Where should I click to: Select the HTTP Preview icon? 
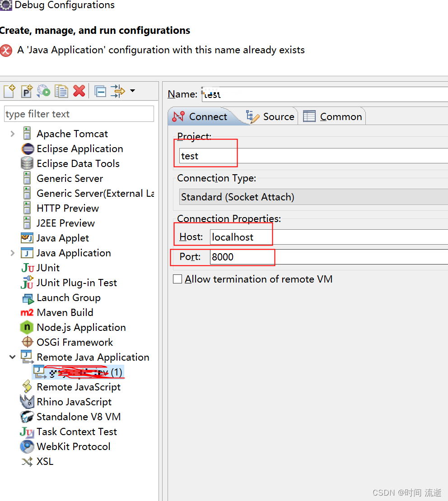tap(27, 208)
